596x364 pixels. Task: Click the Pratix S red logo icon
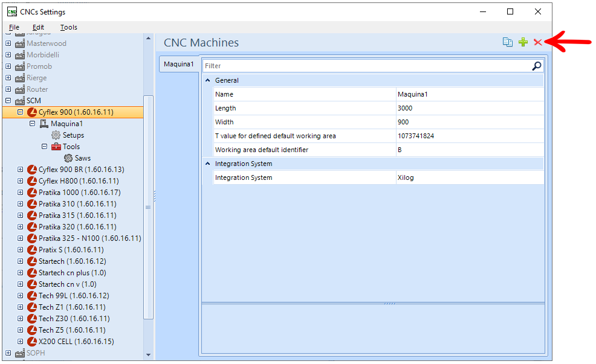coord(32,250)
